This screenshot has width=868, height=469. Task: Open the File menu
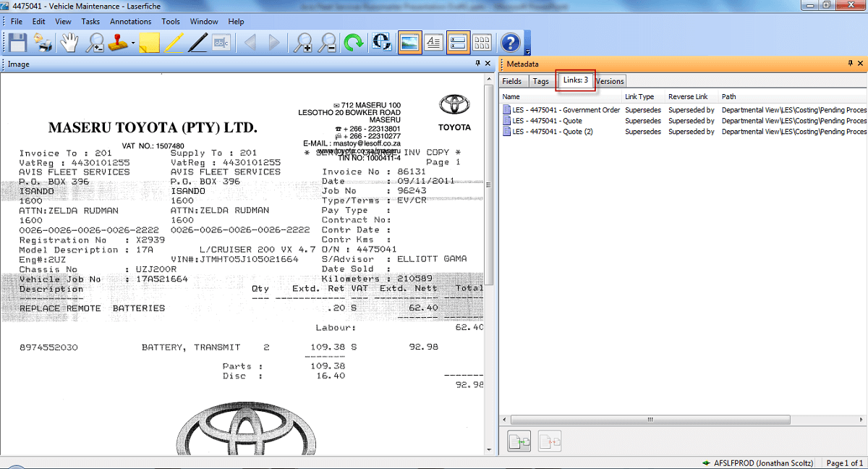coord(17,22)
